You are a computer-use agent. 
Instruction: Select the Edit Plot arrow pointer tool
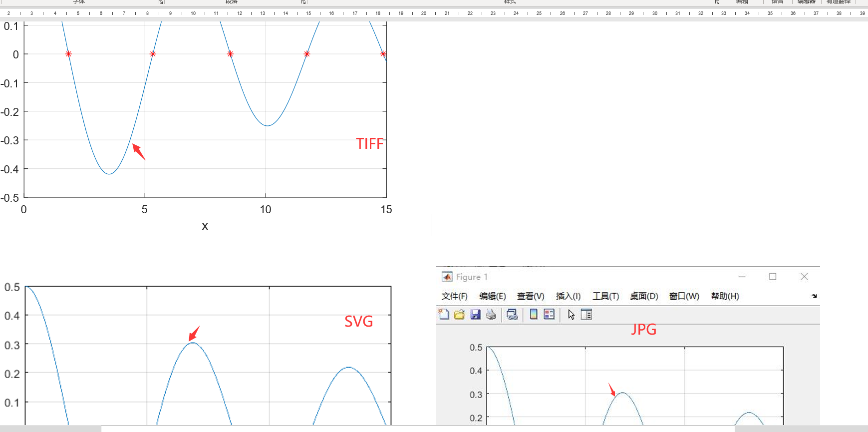[571, 314]
